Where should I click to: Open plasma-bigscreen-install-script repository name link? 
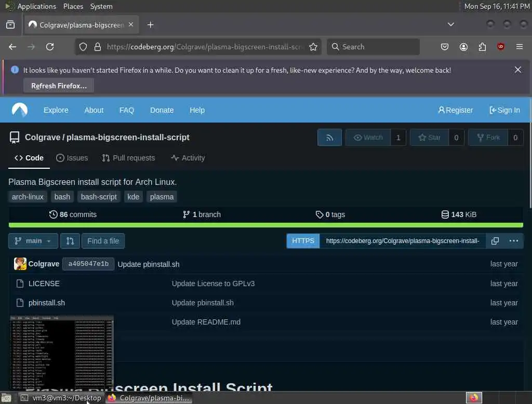coord(128,138)
